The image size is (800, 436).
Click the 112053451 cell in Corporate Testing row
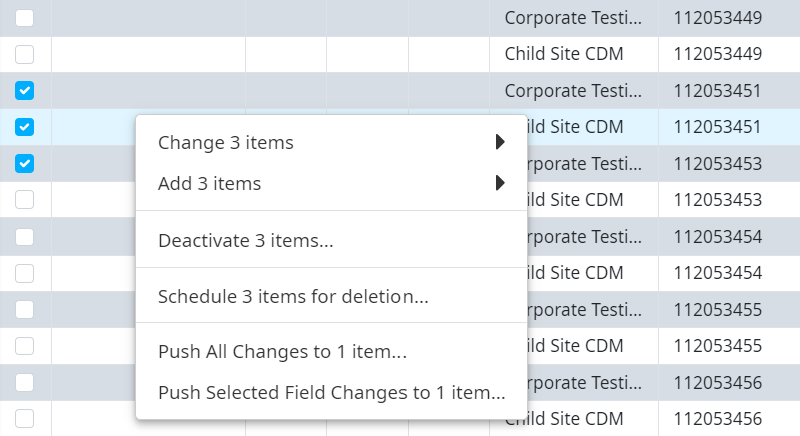[x=718, y=91]
